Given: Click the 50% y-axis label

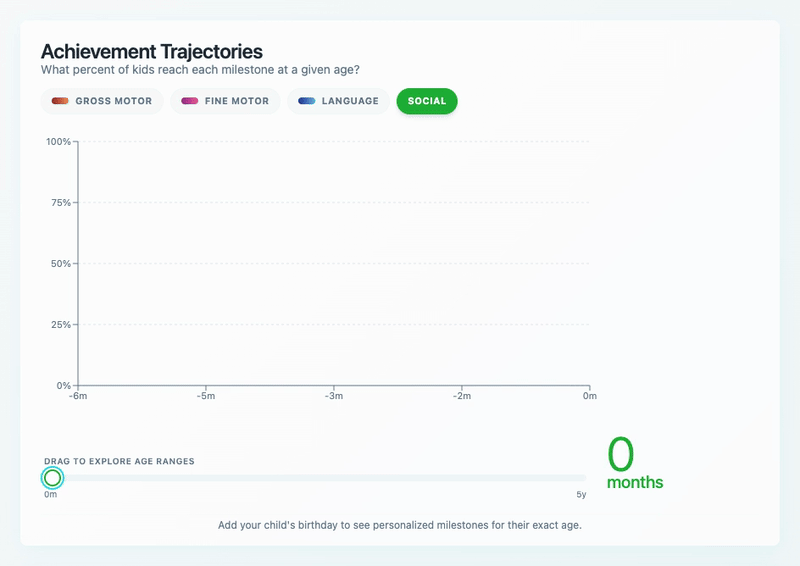Looking at the screenshot, I should [60, 264].
